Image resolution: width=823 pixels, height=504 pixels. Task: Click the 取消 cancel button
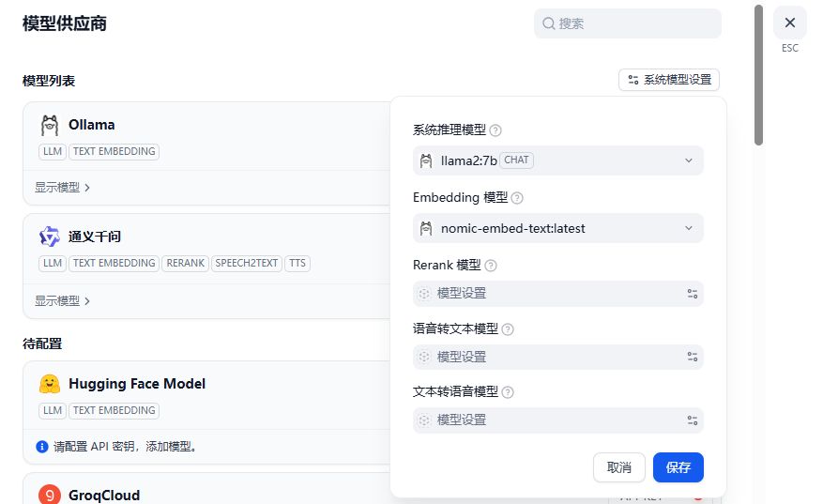click(x=619, y=467)
